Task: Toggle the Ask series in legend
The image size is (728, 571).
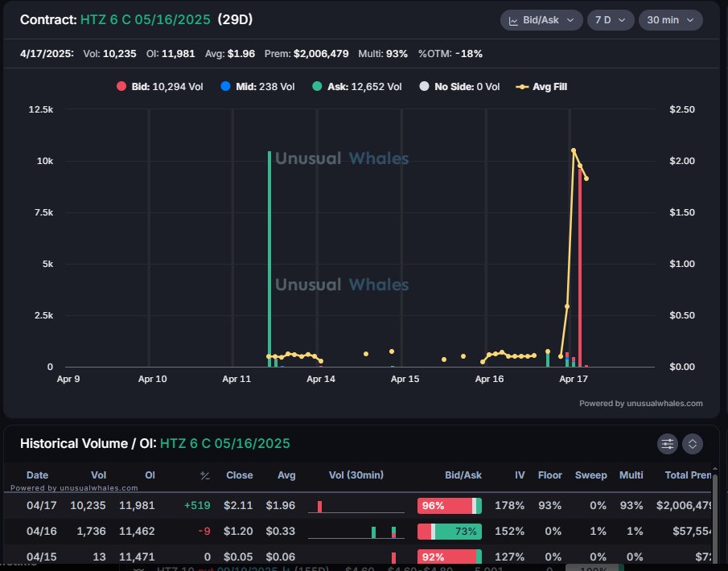Action: click(x=357, y=87)
